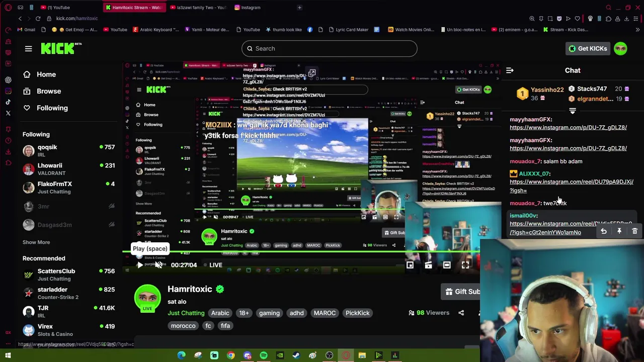Delete ismail00v's chat message with trash icon
The image size is (644, 362).
click(634, 231)
